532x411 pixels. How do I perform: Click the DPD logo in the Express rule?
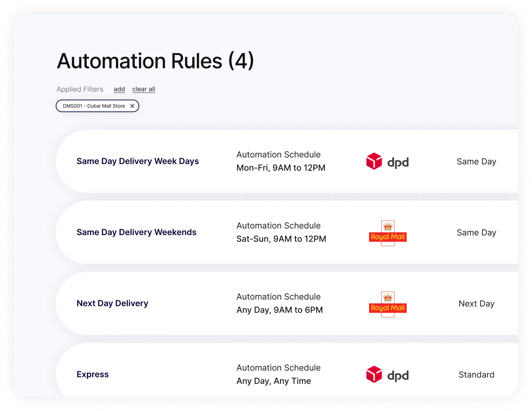click(387, 375)
